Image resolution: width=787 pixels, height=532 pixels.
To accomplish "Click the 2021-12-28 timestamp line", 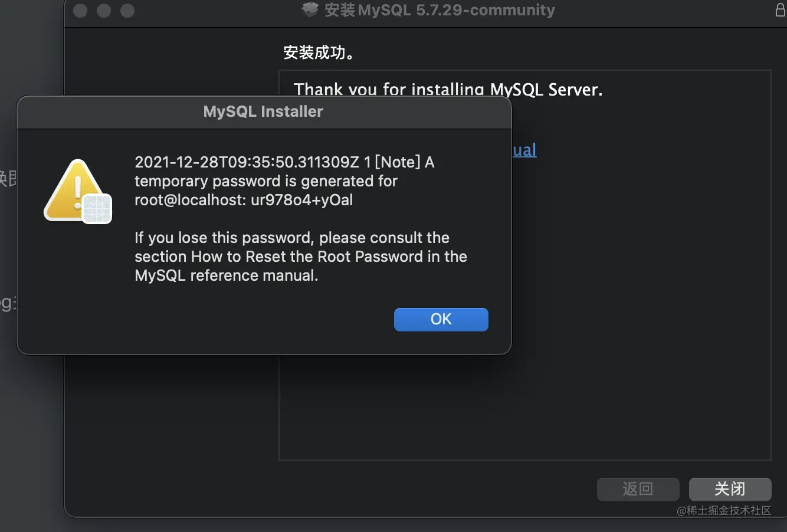I will coord(284,162).
